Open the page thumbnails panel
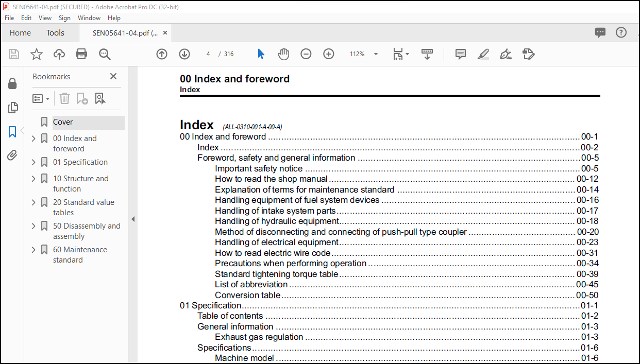The width and height of the screenshot is (640, 364). pos(12,108)
